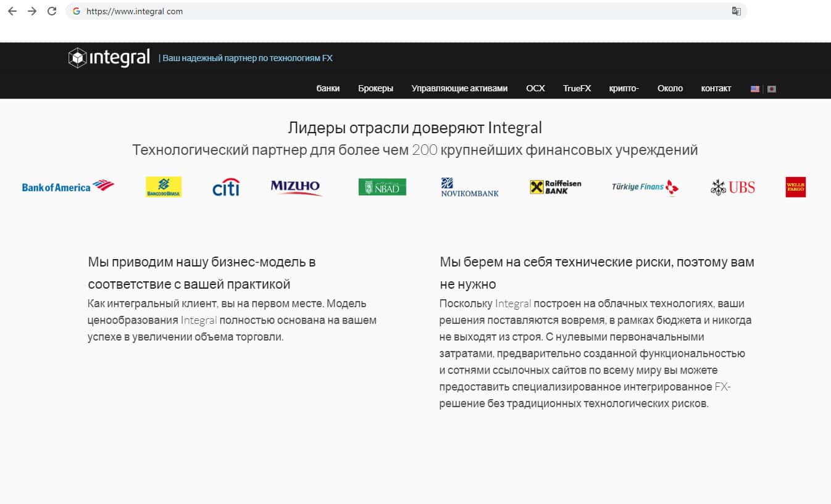Click the browser forward arrow
Screen dimensions: 831x504
pos(32,11)
